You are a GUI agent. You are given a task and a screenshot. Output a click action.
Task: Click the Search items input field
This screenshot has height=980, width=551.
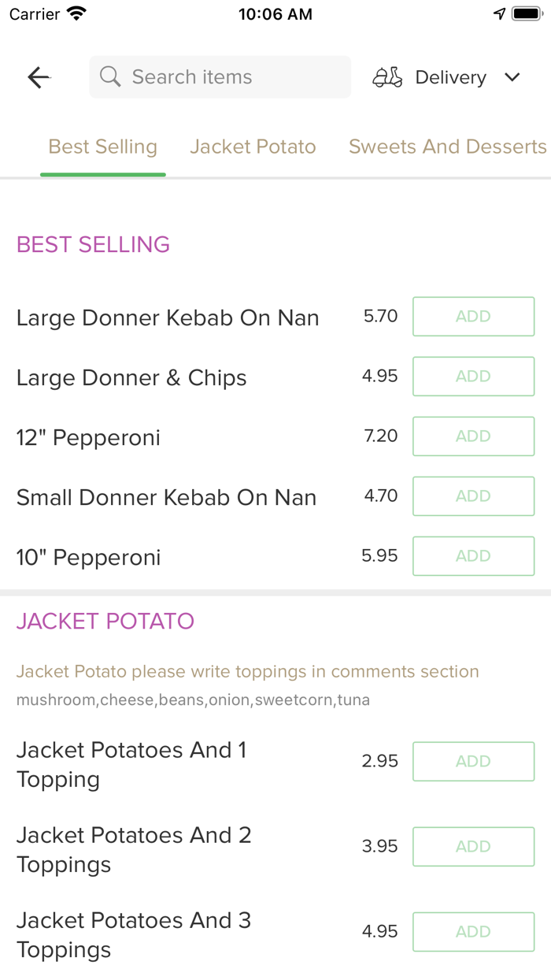(x=220, y=76)
